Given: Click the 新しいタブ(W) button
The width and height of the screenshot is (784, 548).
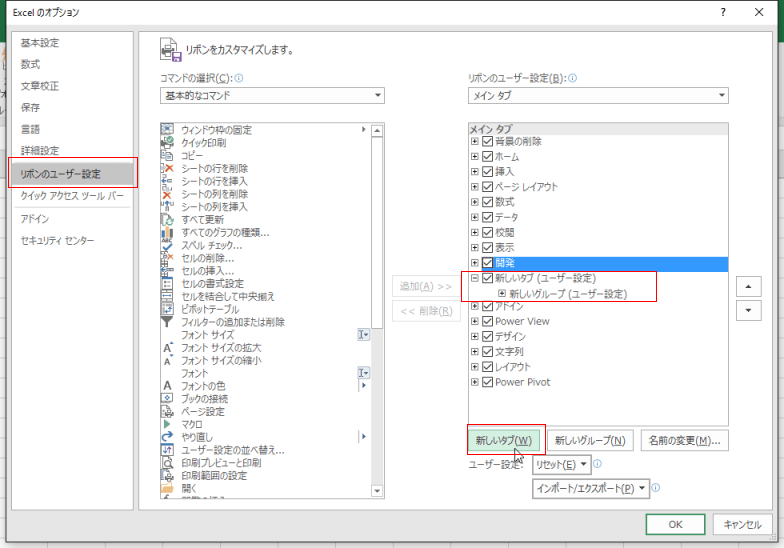Looking at the screenshot, I should pyautogui.click(x=504, y=440).
